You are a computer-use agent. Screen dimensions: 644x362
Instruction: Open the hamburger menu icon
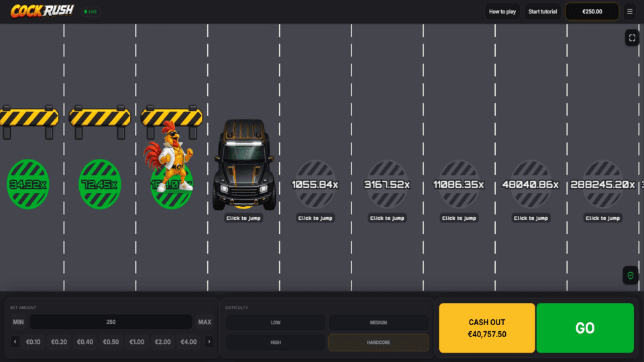click(x=630, y=11)
